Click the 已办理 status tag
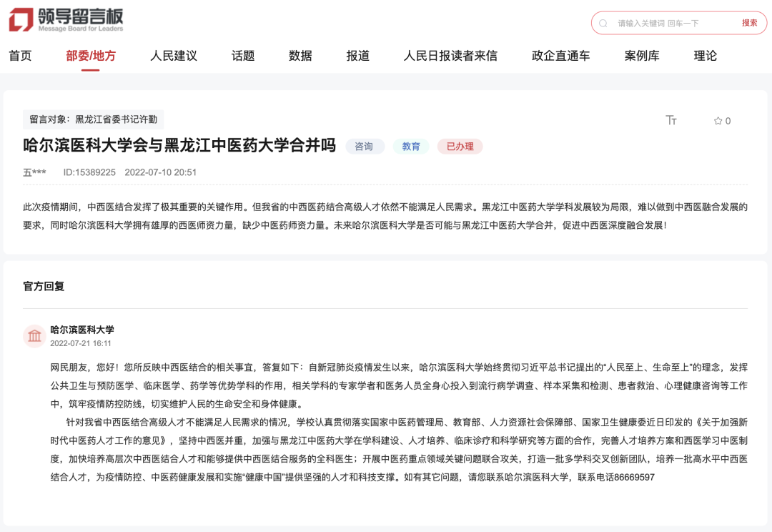 pos(460,147)
